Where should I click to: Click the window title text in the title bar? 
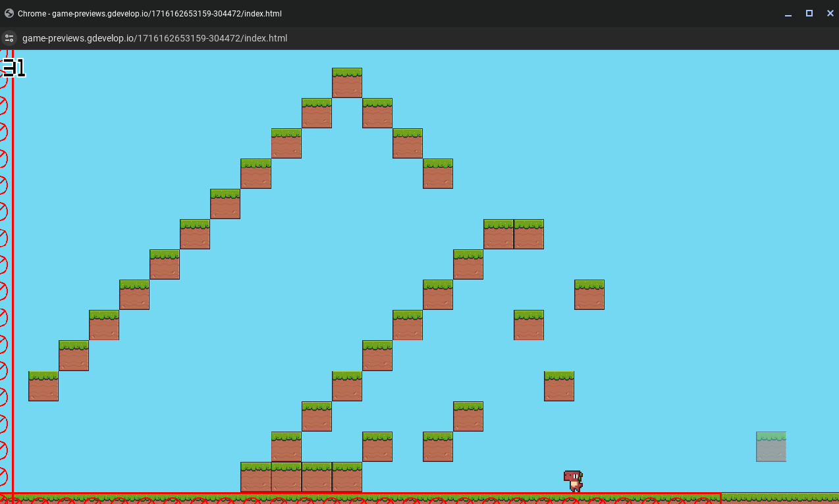coord(150,13)
